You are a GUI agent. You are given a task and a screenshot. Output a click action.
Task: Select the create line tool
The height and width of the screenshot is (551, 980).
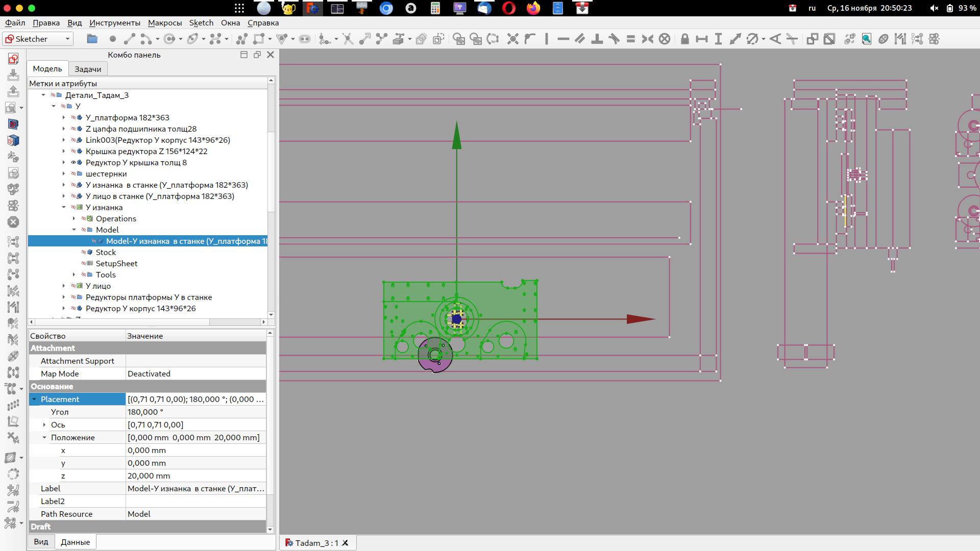point(129,39)
